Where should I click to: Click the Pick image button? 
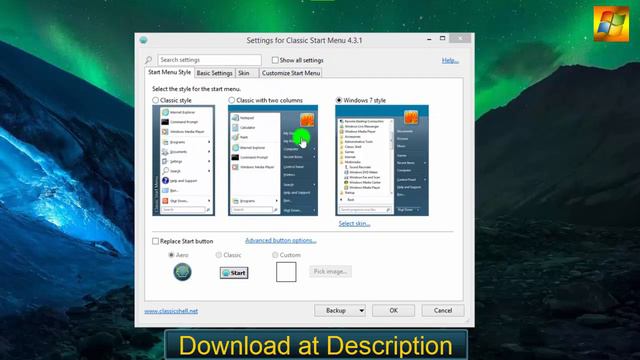pos(330,271)
